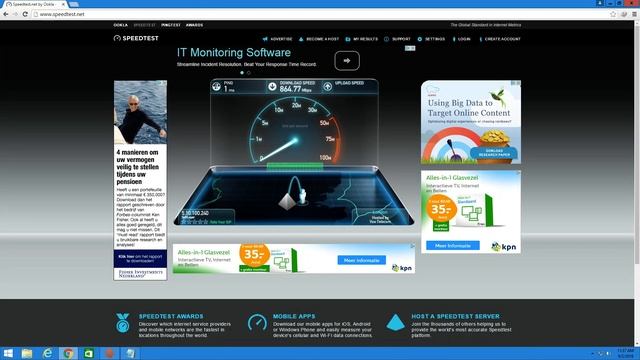Open the Login link
The image size is (640, 360).
click(x=464, y=39)
